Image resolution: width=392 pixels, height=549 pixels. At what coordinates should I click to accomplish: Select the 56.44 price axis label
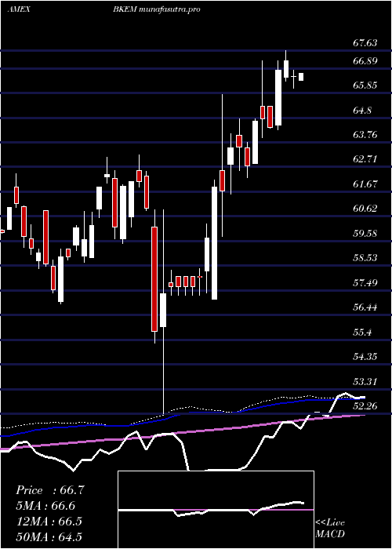pyautogui.click(x=365, y=307)
